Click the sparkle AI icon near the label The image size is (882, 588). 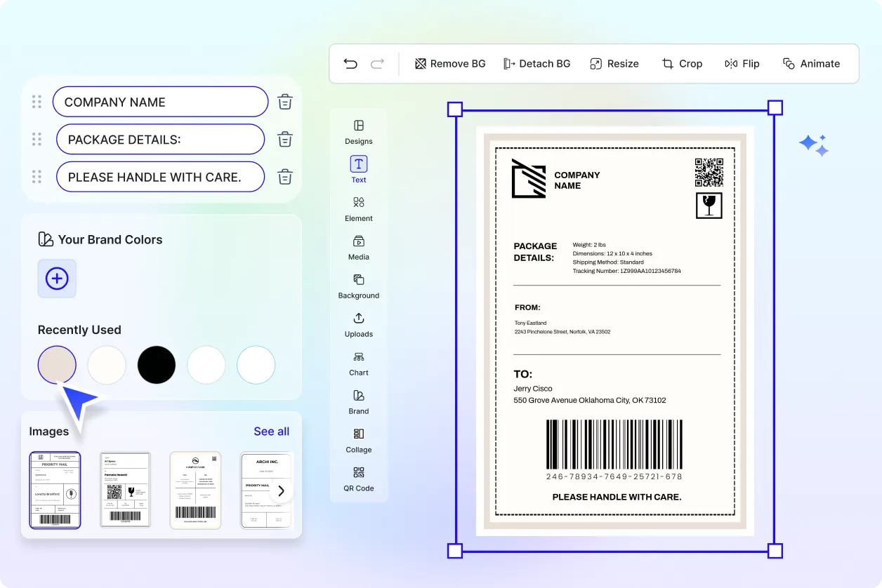pos(813,145)
